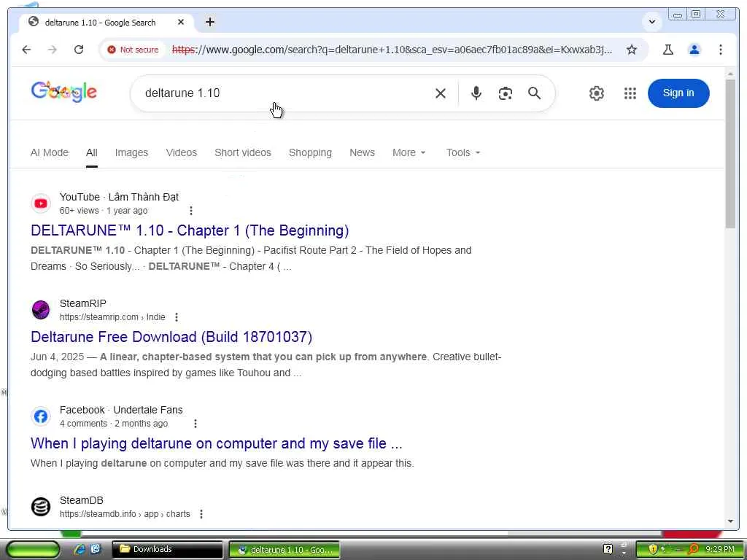The width and height of the screenshot is (747, 560).
Task: Go back to the previous page
Action: point(26,50)
